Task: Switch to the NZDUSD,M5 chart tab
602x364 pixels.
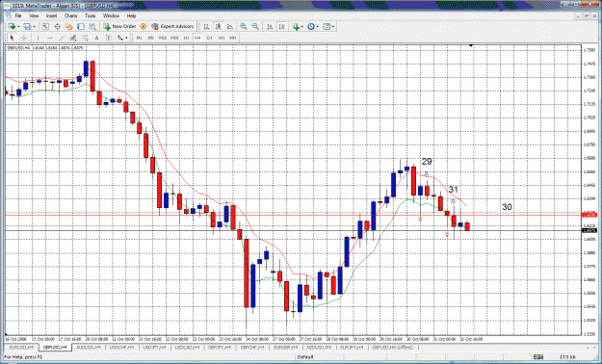Action: tap(319, 347)
